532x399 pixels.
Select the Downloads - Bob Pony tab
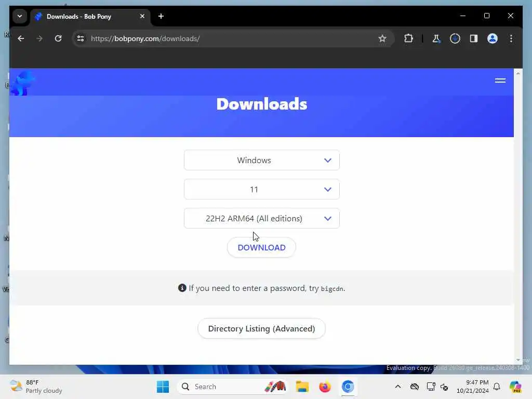pos(90,16)
